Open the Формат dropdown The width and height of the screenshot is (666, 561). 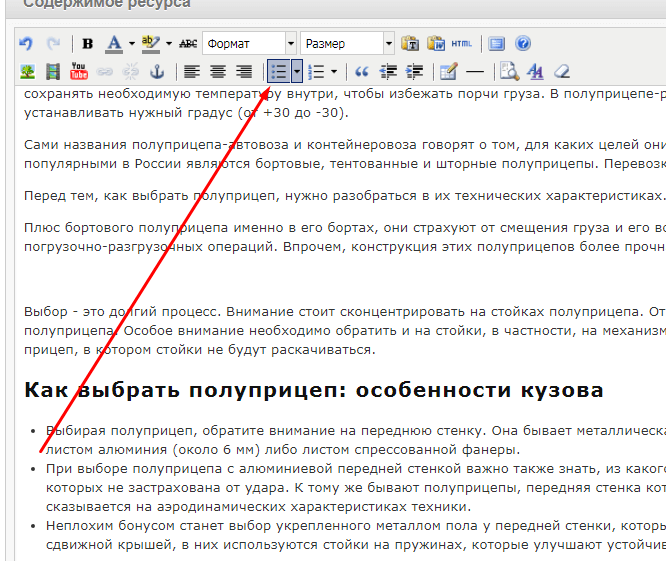point(249,43)
